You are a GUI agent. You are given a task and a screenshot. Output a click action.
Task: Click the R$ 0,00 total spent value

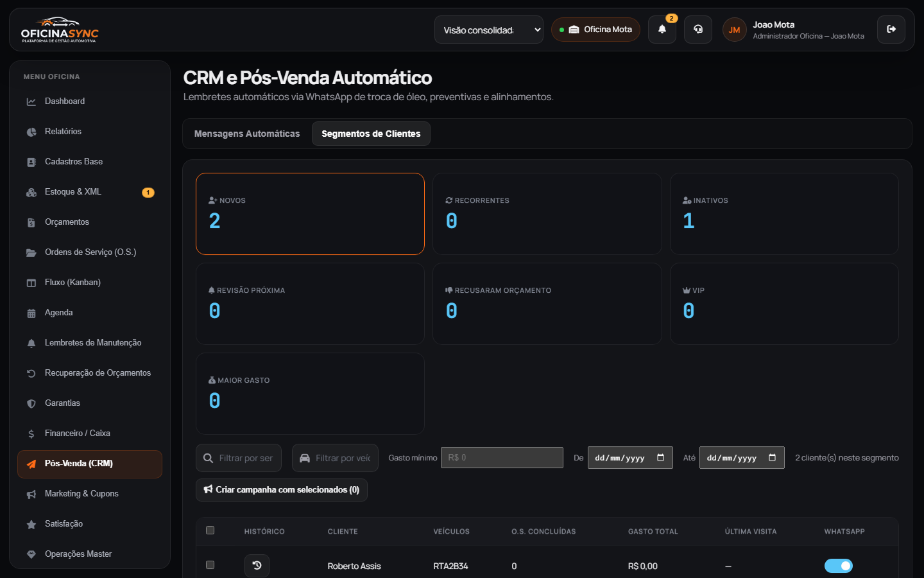(x=643, y=566)
